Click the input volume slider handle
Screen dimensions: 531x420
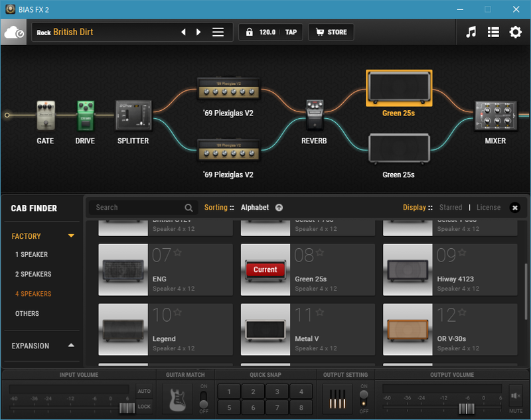click(x=127, y=408)
